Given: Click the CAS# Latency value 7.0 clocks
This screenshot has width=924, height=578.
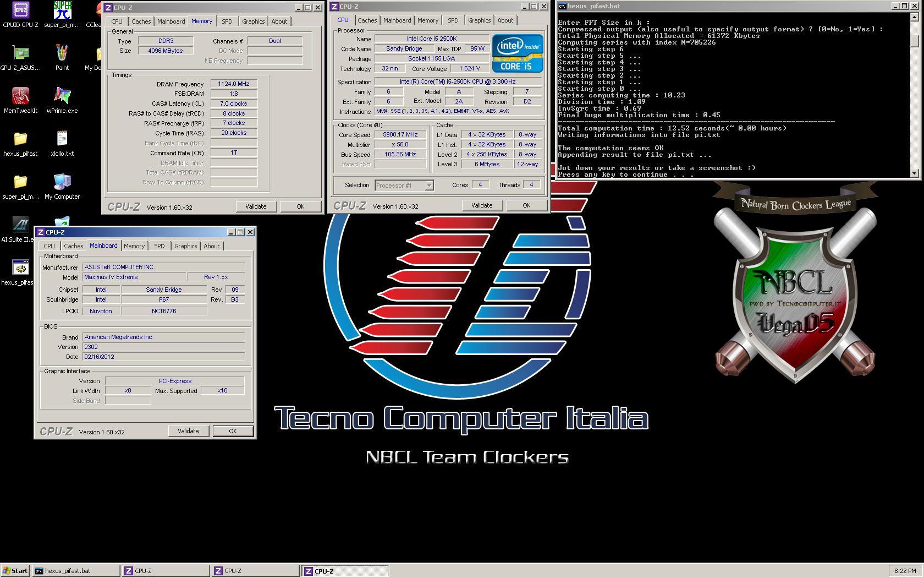Looking at the screenshot, I should click(x=234, y=103).
